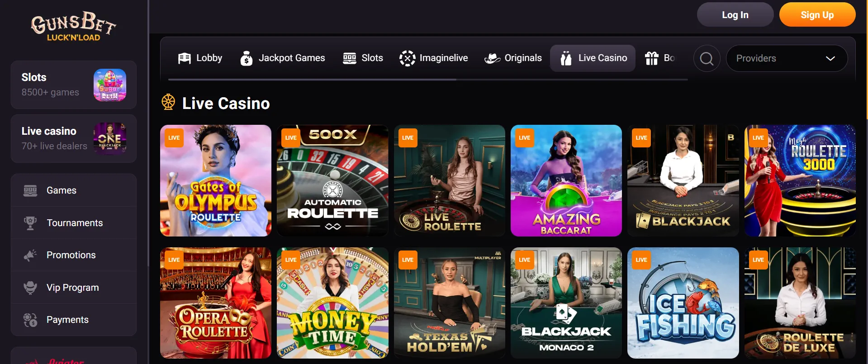
Task: Open the Slots 8500+ games card
Action: (x=74, y=85)
